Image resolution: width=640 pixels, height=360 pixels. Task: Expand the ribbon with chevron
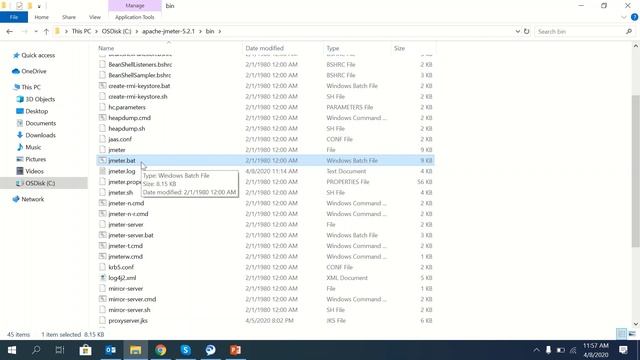pyautogui.click(x=624, y=17)
